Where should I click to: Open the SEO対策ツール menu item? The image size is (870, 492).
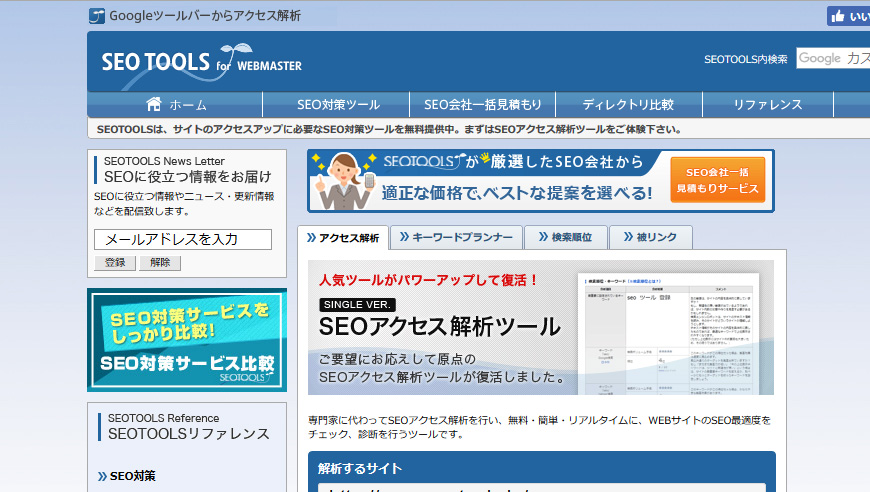[x=338, y=105]
